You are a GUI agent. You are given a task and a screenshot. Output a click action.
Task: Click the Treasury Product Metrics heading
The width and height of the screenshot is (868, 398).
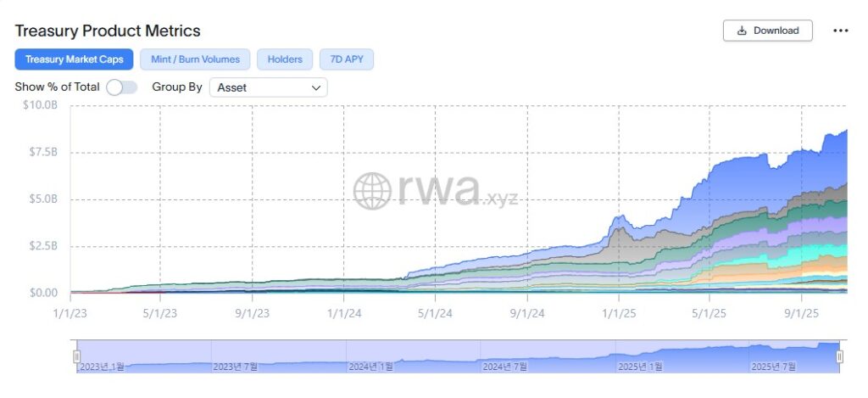pos(108,31)
